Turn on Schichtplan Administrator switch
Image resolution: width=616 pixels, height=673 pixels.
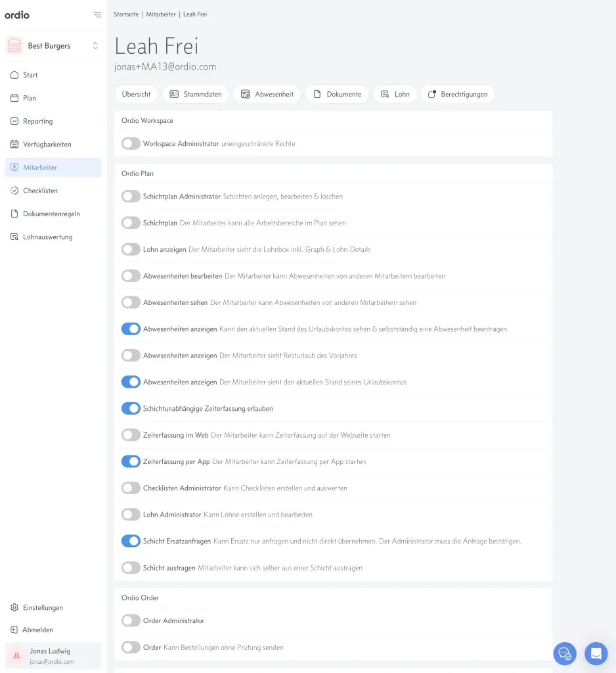point(131,197)
